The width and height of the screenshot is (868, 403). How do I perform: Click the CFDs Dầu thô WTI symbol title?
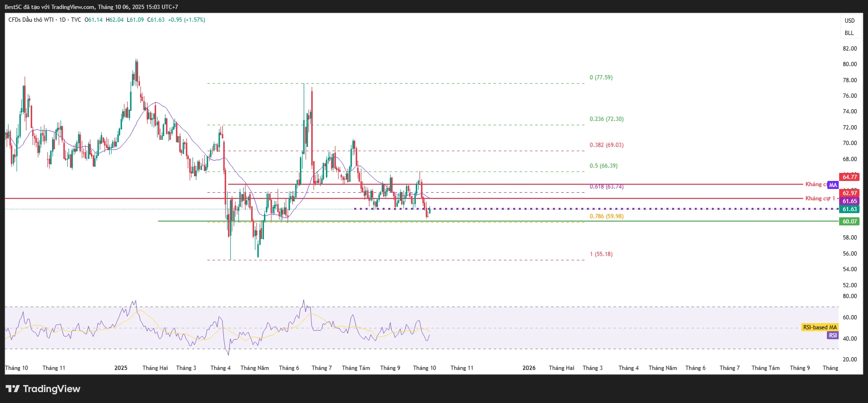31,20
